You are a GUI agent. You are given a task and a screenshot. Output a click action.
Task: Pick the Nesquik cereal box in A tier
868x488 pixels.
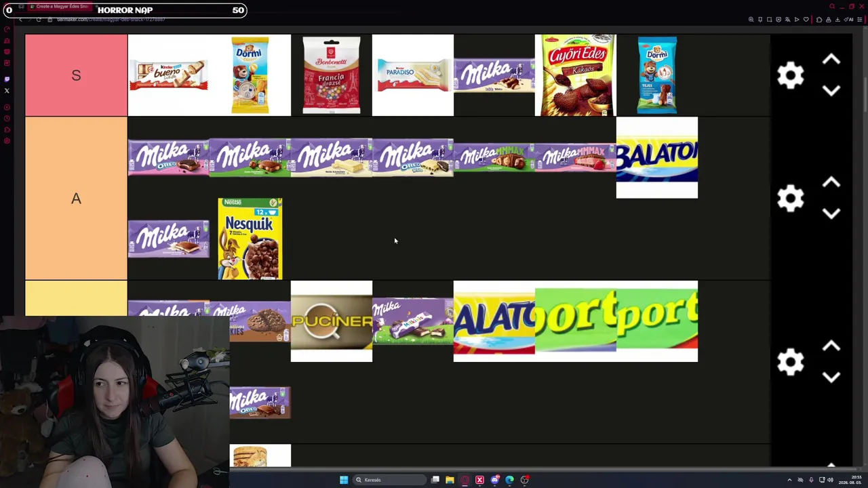tap(250, 239)
